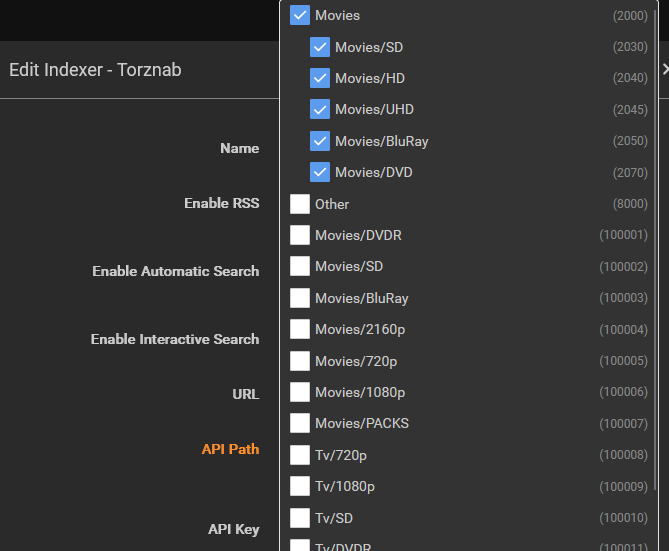The image size is (669, 551).
Task: Select the unchecked Movies/BluRay (100003) option
Action: [x=300, y=298]
